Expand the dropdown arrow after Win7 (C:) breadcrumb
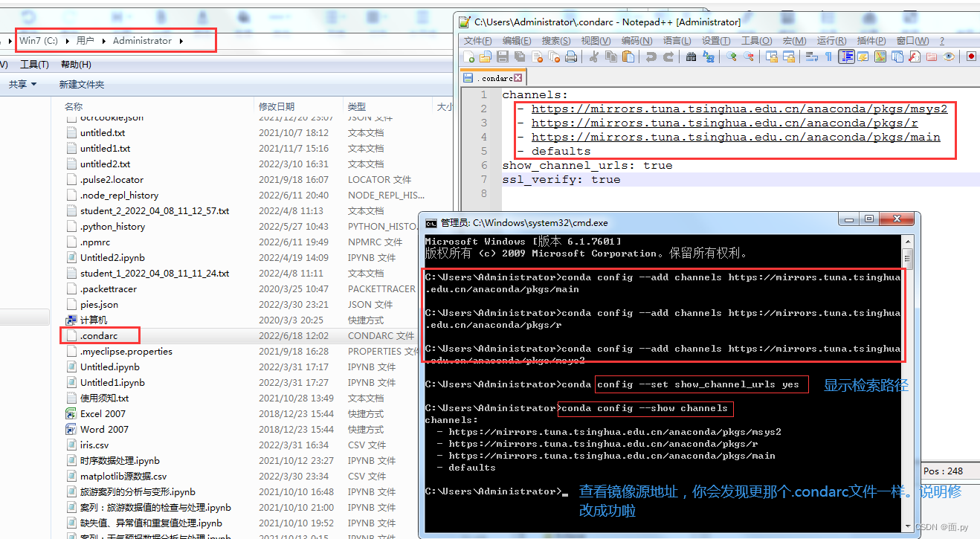 coord(68,41)
